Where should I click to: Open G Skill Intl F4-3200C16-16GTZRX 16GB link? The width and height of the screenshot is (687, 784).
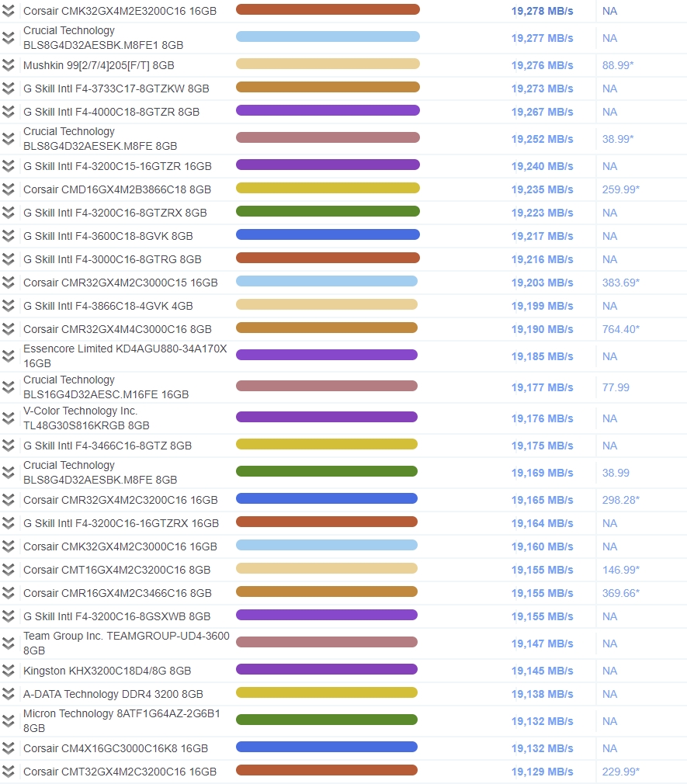pyautogui.click(x=121, y=523)
